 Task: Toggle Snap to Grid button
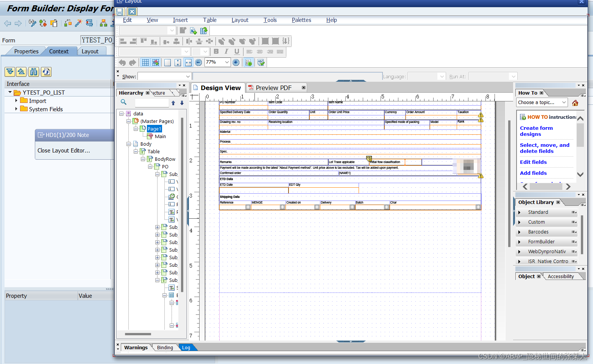[156, 62]
